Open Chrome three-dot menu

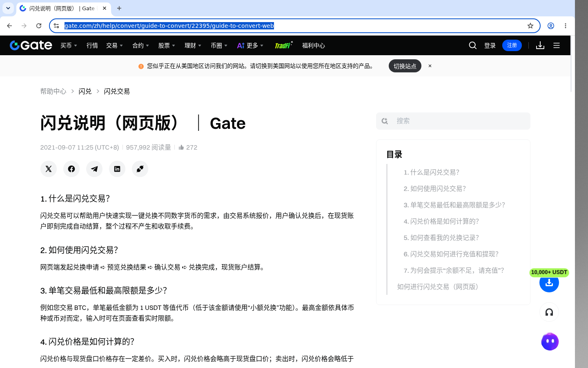point(566,26)
